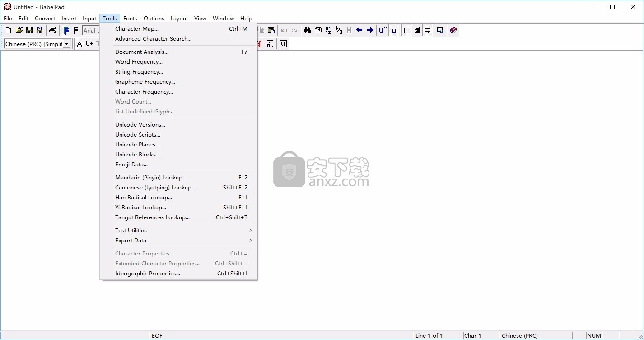Toggle the blue composite font F icon
Screen dimensions: 644x340
(66, 30)
